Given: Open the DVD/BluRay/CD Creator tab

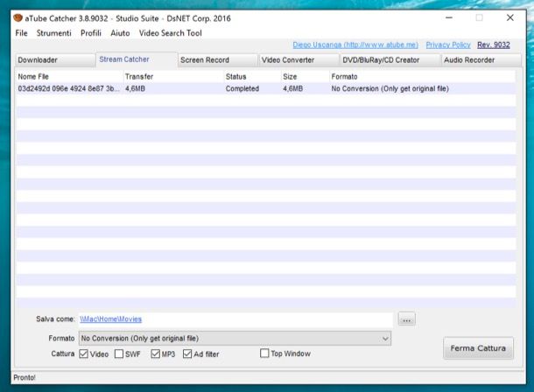Looking at the screenshot, I should [x=382, y=60].
